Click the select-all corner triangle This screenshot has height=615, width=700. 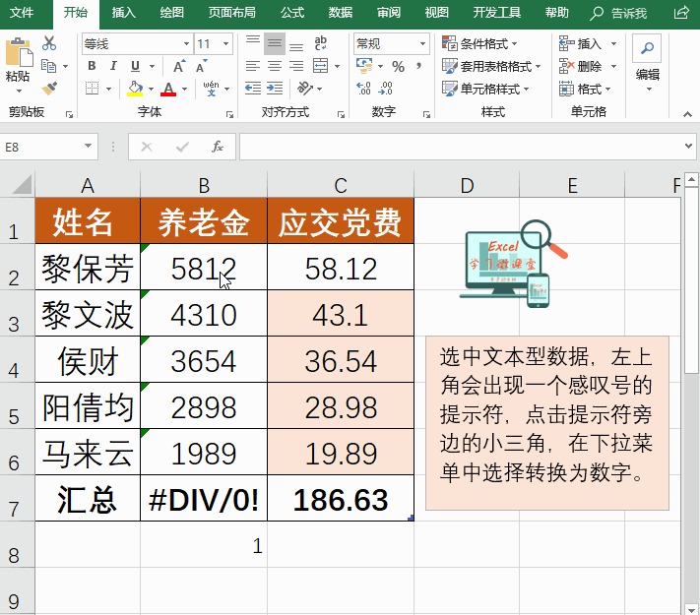[x=22, y=185]
